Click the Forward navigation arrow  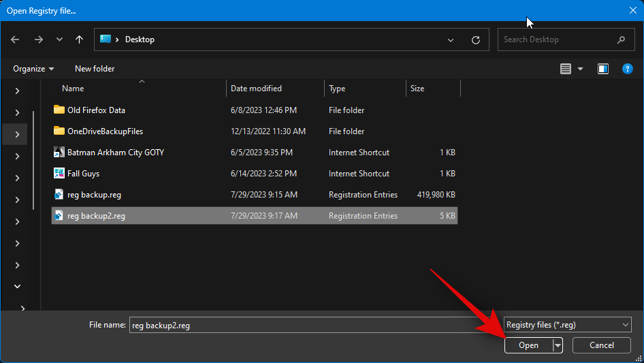38,40
